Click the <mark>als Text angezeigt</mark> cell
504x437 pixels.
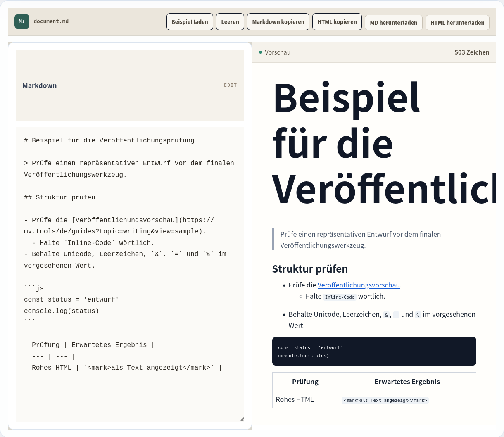[407, 399]
